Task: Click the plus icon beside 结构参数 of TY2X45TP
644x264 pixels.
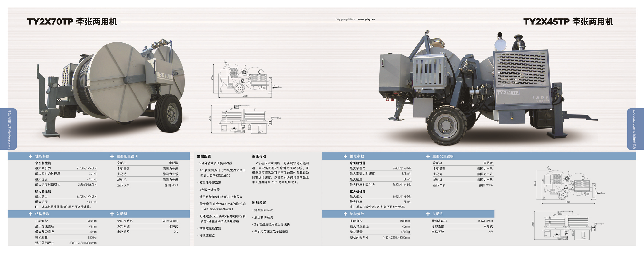Action: [345, 214]
